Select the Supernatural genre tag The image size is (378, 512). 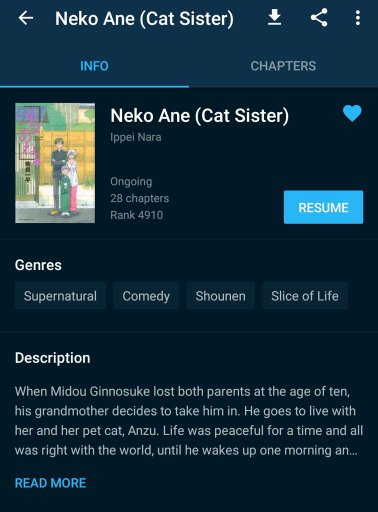pos(60,296)
